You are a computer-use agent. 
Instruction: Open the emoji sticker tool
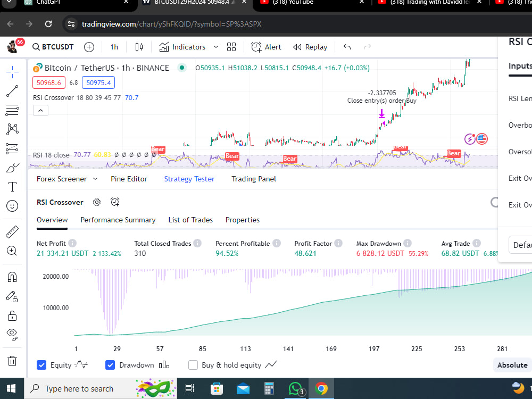click(12, 206)
